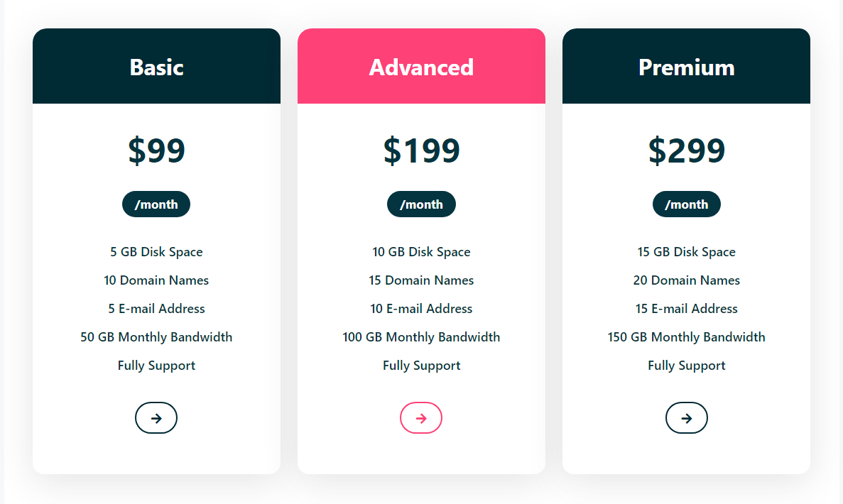Select the Basic plan header
Image resolution: width=843 pixels, height=504 pixels.
(156, 66)
